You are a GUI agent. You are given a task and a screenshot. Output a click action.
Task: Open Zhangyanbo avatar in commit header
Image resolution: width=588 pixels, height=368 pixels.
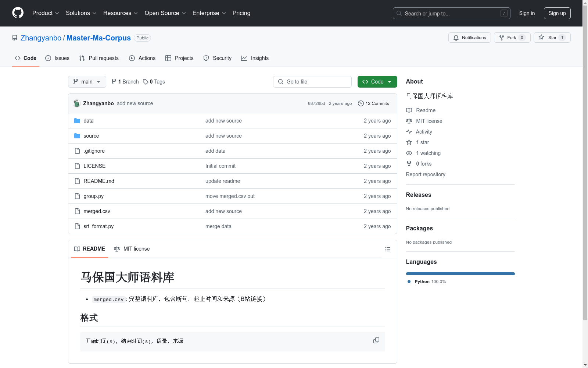coord(77,103)
